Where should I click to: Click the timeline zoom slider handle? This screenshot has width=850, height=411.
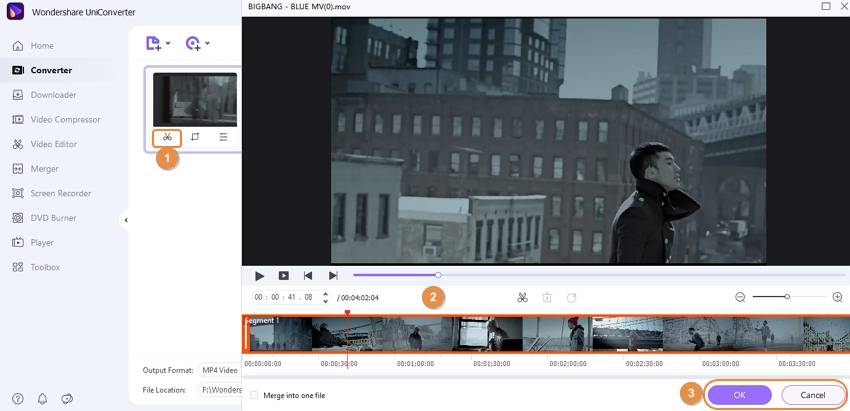point(787,297)
